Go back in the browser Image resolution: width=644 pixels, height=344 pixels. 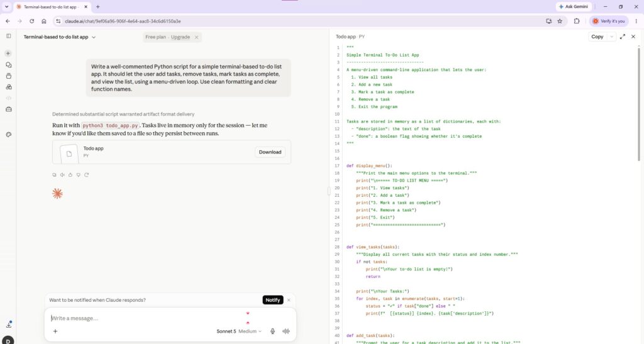pos(8,21)
